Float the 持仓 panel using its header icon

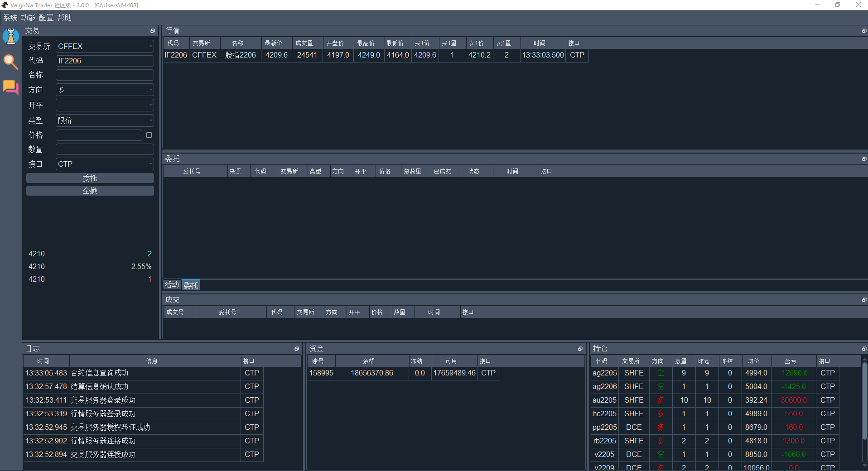coord(864,349)
